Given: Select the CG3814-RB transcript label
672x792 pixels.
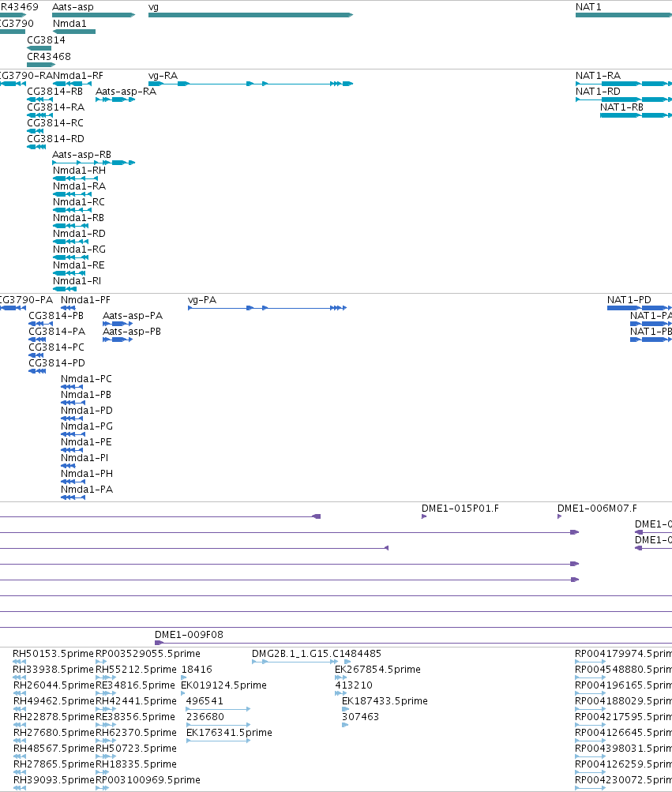Looking at the screenshot, I should 55,92.
